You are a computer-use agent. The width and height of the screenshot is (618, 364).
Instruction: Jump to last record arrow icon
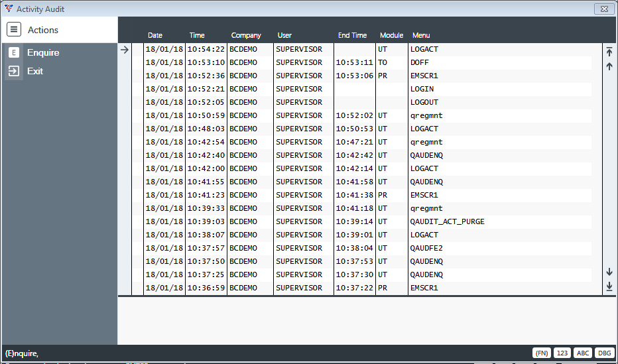[x=609, y=286]
